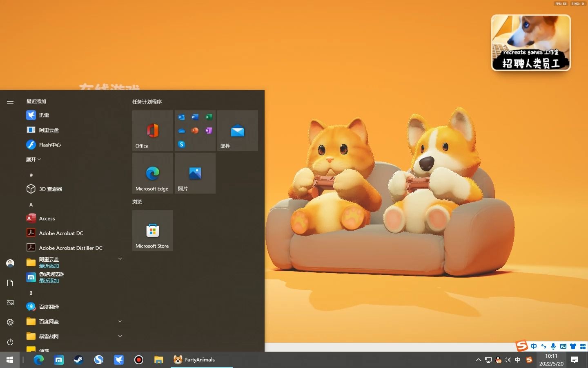The height and width of the screenshot is (368, 588).
Task: Show hidden system tray icons
Action: pyautogui.click(x=478, y=360)
